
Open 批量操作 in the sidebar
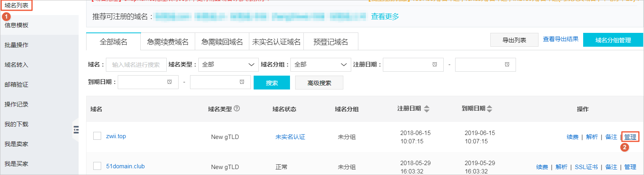17,45
